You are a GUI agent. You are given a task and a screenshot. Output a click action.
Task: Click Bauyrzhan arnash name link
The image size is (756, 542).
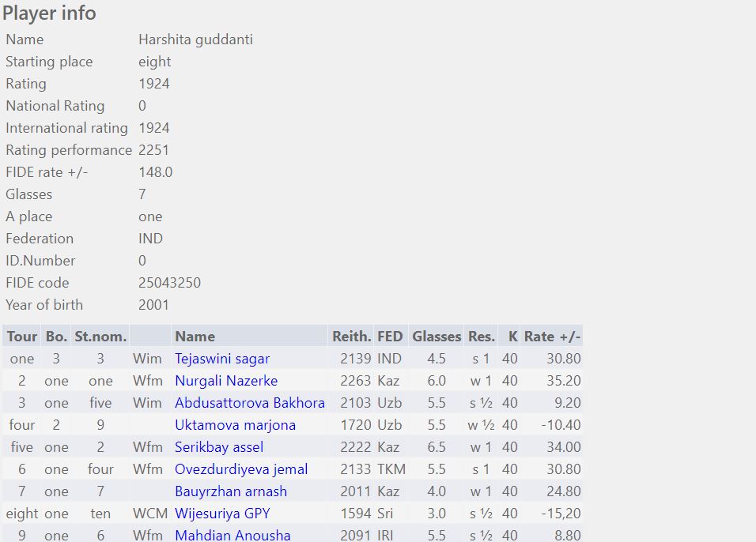point(230,491)
